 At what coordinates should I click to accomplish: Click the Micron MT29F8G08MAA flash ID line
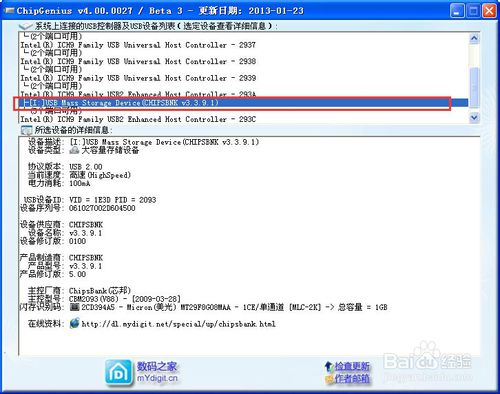pyautogui.click(x=234, y=307)
